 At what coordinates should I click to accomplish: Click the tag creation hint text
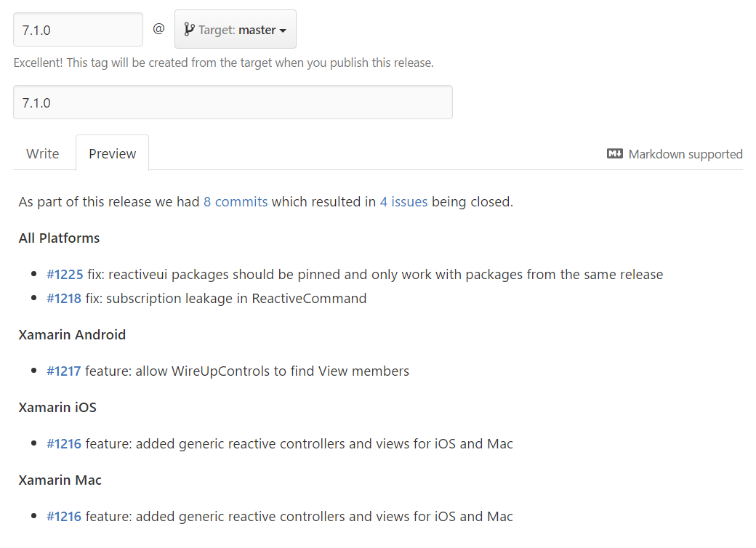pos(223,63)
